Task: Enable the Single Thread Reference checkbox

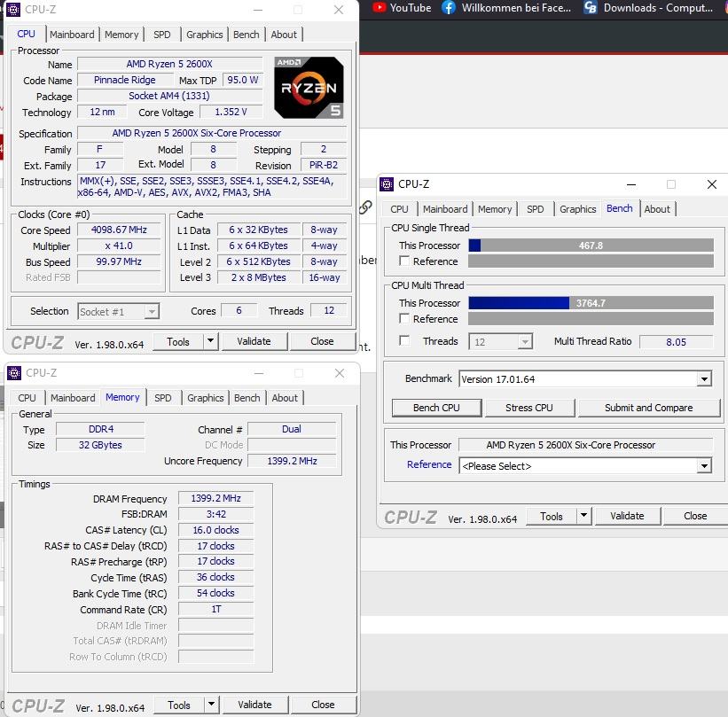Action: (x=404, y=261)
